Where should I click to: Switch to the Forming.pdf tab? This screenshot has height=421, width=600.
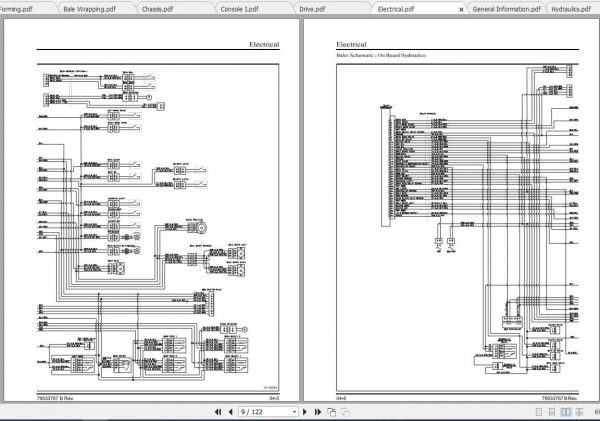click(x=16, y=9)
